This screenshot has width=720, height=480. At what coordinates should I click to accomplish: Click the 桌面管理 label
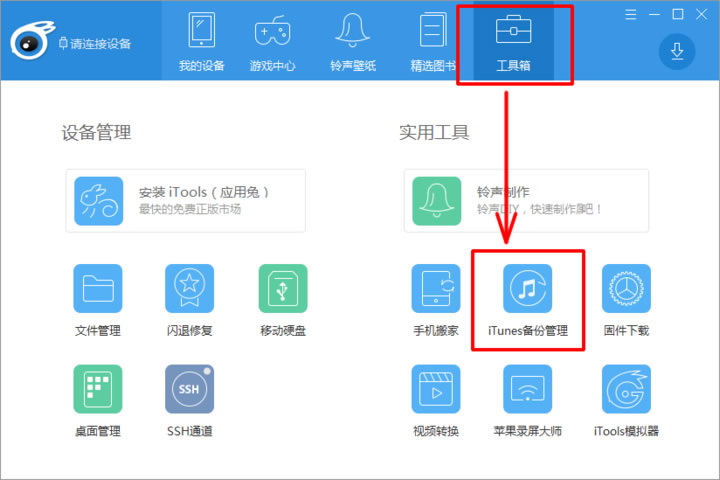coord(98,431)
